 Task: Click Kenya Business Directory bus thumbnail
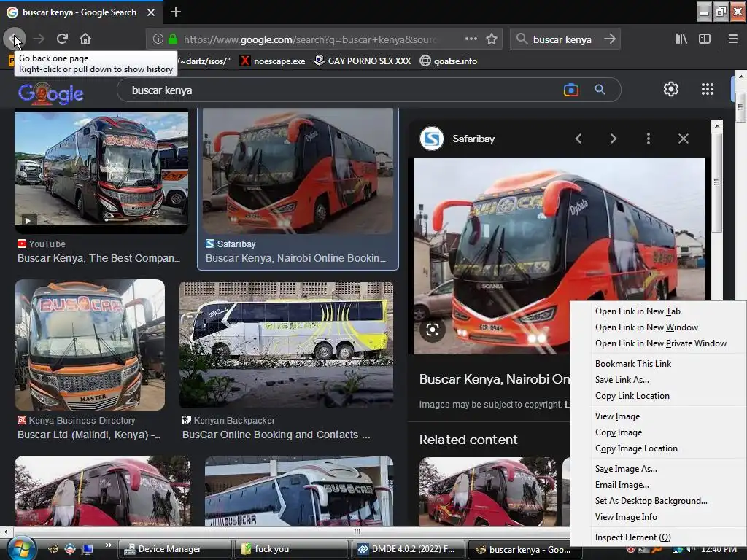pos(90,345)
